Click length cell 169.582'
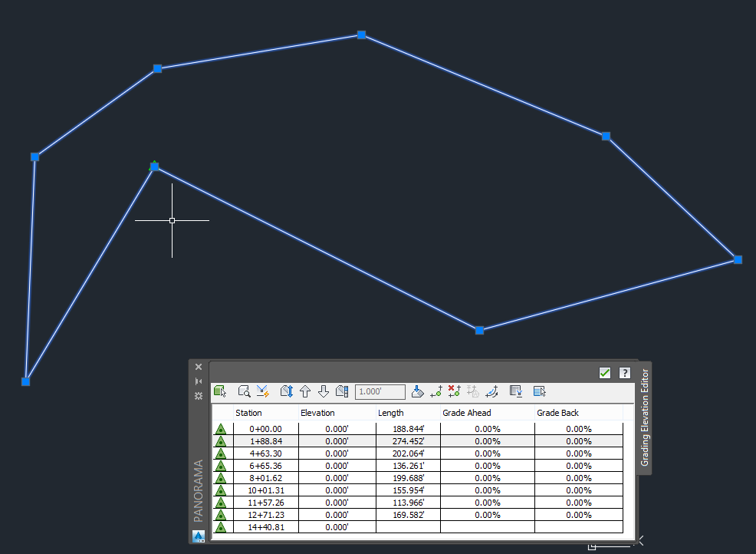756x554 pixels. click(408, 515)
